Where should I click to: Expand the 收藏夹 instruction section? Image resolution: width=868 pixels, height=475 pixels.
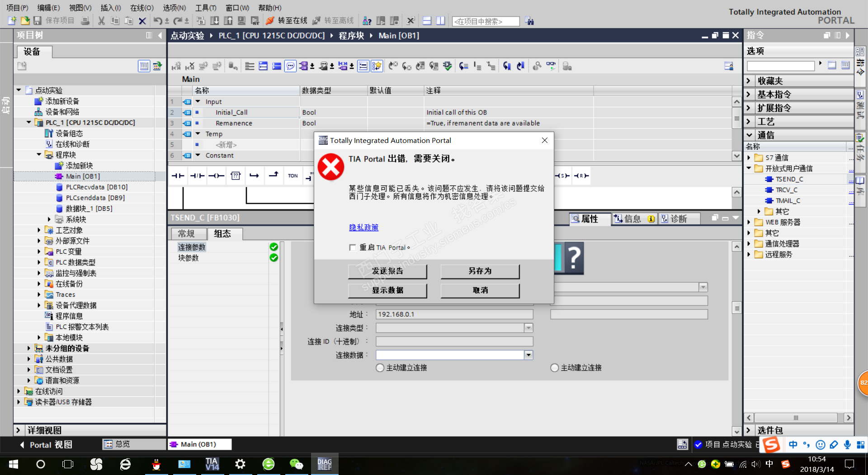pyautogui.click(x=749, y=81)
